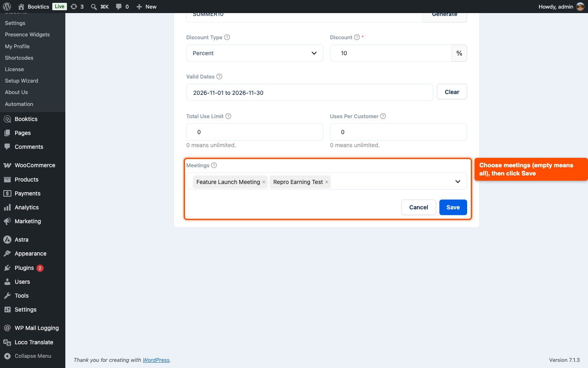Viewport: 588px width, 368px height.
Task: Open the Discount Type Percent dropdown
Action: (x=255, y=53)
